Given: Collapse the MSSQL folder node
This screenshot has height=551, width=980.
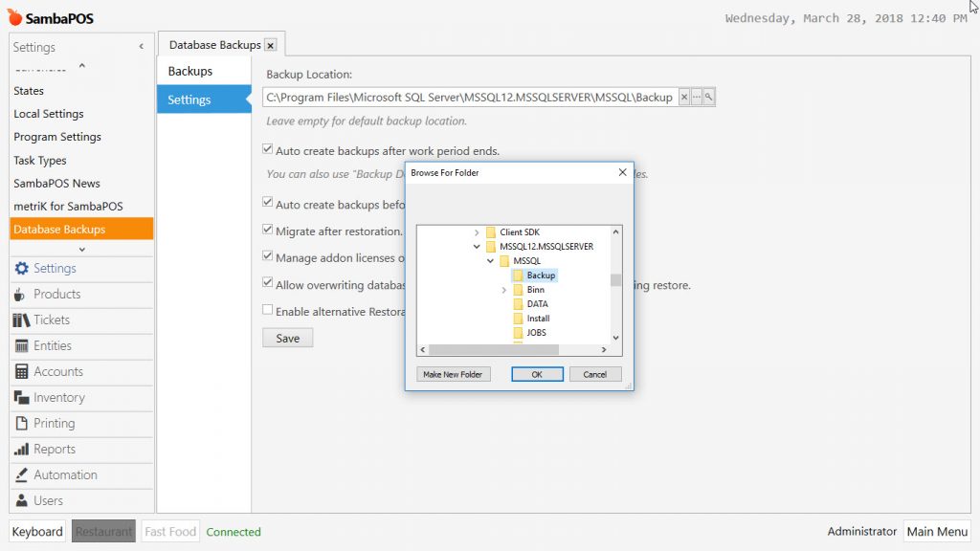Looking at the screenshot, I should [x=491, y=261].
